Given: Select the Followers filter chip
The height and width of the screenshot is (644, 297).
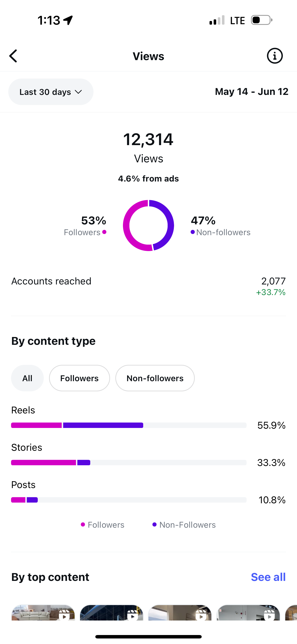Looking at the screenshot, I should point(79,378).
